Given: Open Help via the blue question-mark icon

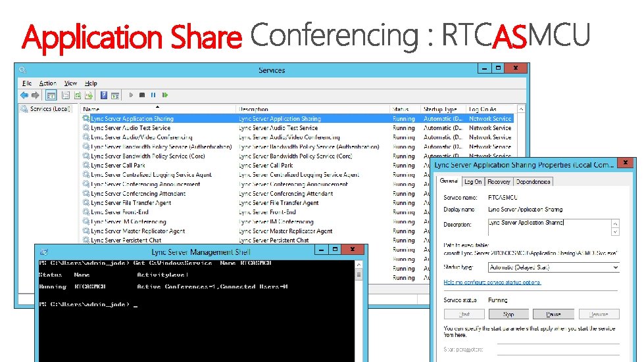Looking at the screenshot, I should [x=104, y=95].
